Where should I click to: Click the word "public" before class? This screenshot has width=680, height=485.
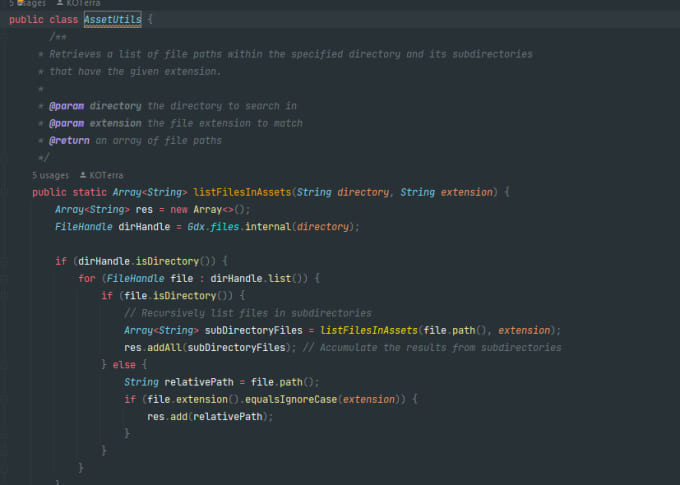[26, 20]
